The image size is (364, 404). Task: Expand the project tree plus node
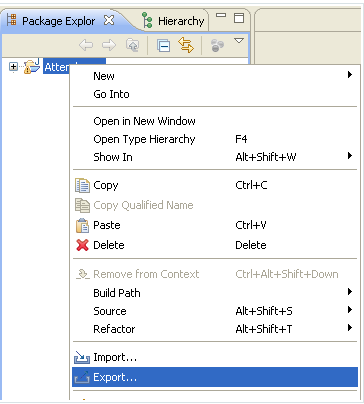click(x=13, y=67)
